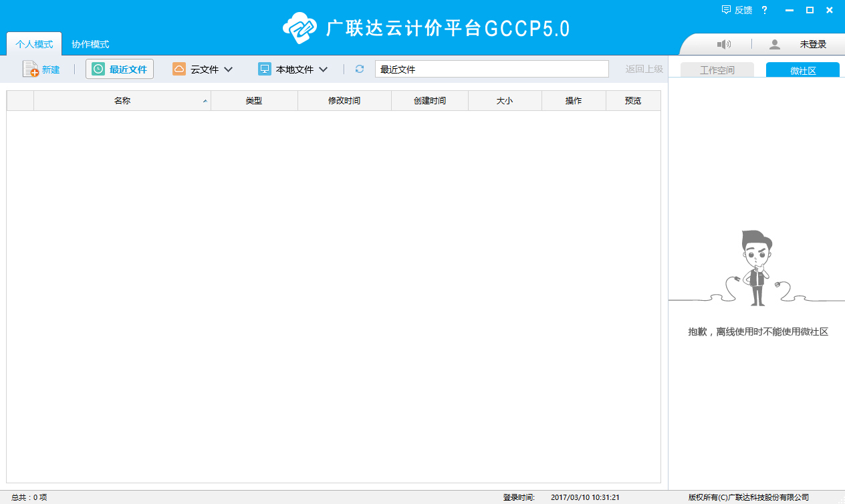This screenshot has height=504, width=845.
Task: Click the orange cloud files icon
Action: point(179,69)
